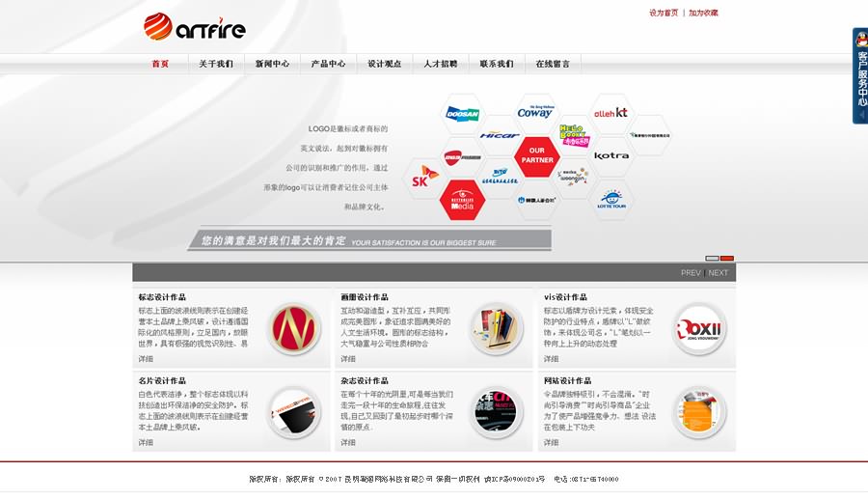Select the first grey slide indicator
Screen dimensions: 868x499
tap(712, 258)
